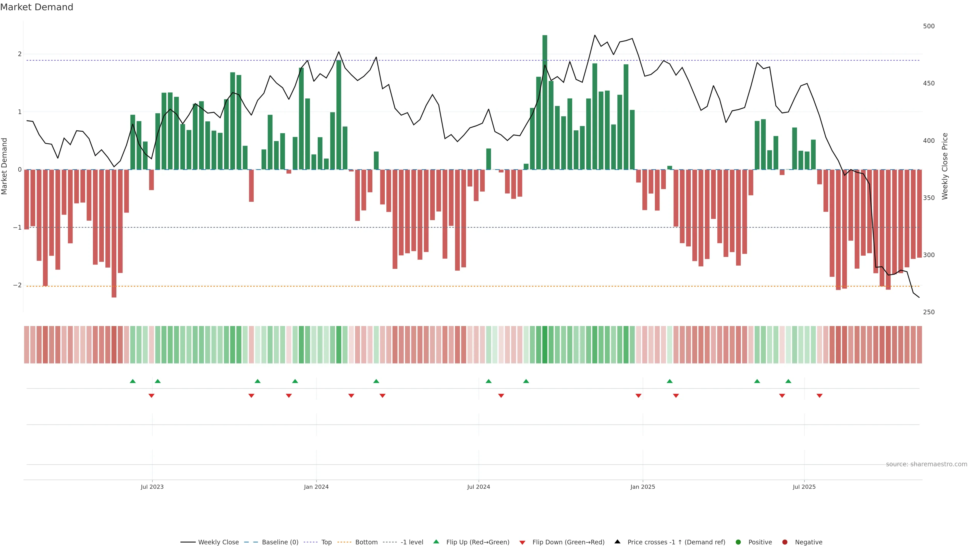Click the black Price crosses triangle in legend
Viewport: 980px width, 551px height.
point(617,542)
